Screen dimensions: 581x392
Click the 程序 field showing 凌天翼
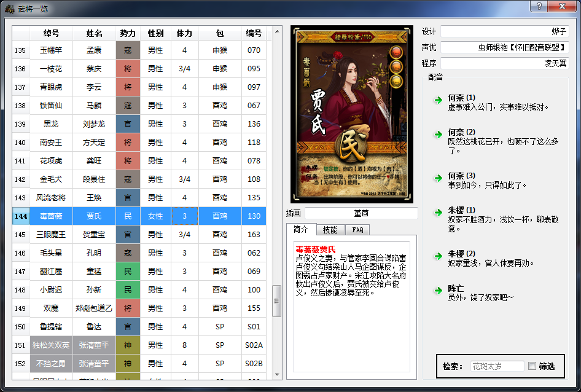pyautogui.click(x=504, y=63)
